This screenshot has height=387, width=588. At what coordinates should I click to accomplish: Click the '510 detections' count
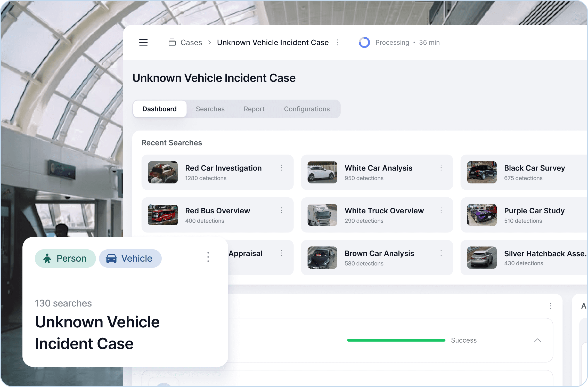523,221
